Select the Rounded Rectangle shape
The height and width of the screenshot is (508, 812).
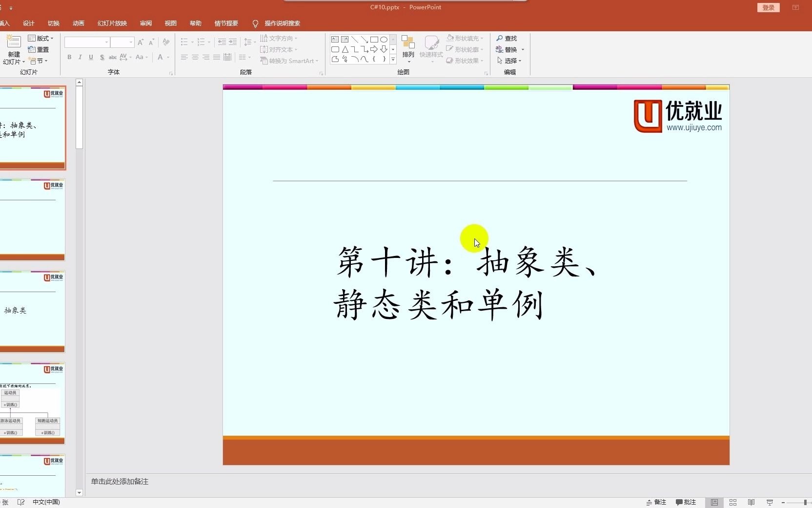click(335, 49)
